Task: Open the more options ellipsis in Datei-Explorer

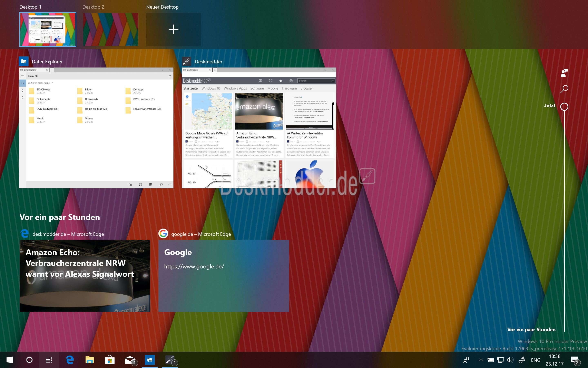Action: (170, 185)
